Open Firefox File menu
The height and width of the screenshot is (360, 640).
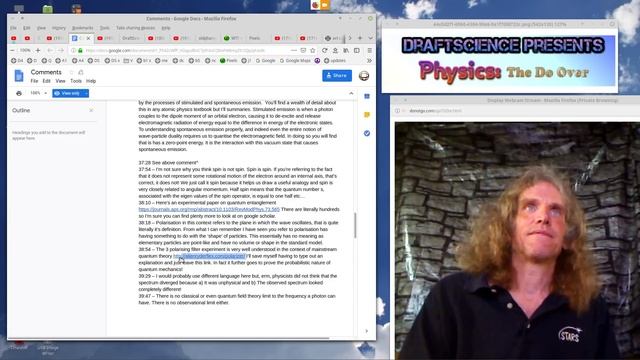point(13,28)
